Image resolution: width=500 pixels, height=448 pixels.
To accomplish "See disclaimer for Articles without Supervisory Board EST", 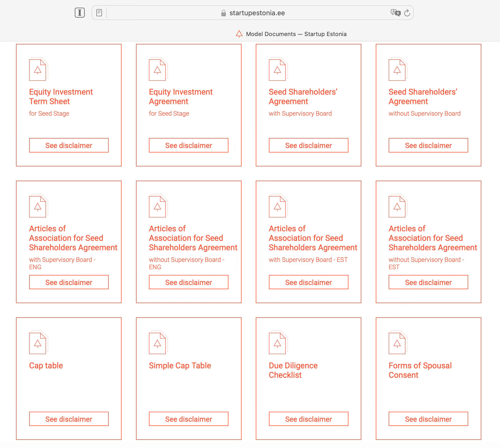I will pos(428,282).
